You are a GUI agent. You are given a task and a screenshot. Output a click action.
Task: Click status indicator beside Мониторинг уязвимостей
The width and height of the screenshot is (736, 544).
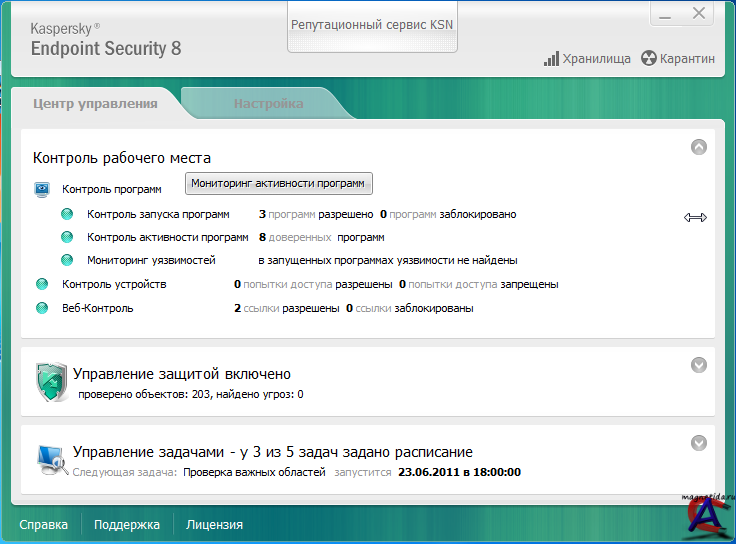67,260
